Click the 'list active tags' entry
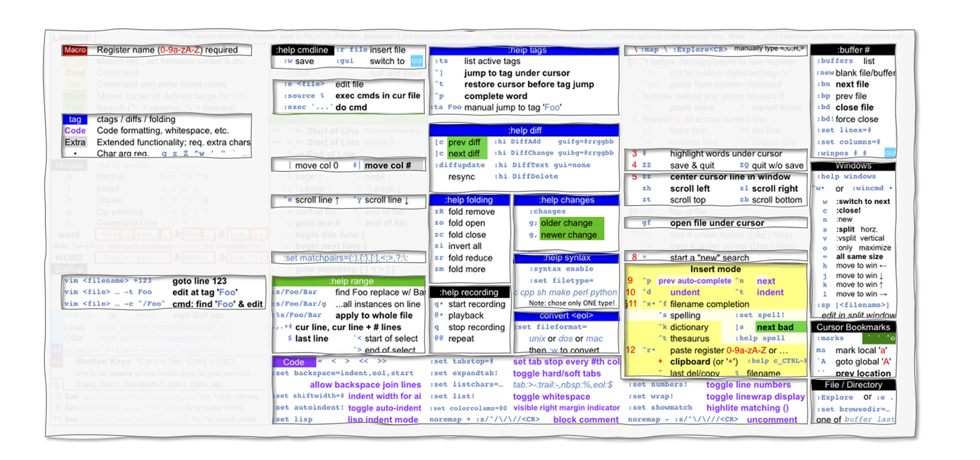Screen dimensions: 980x460 tap(492, 62)
